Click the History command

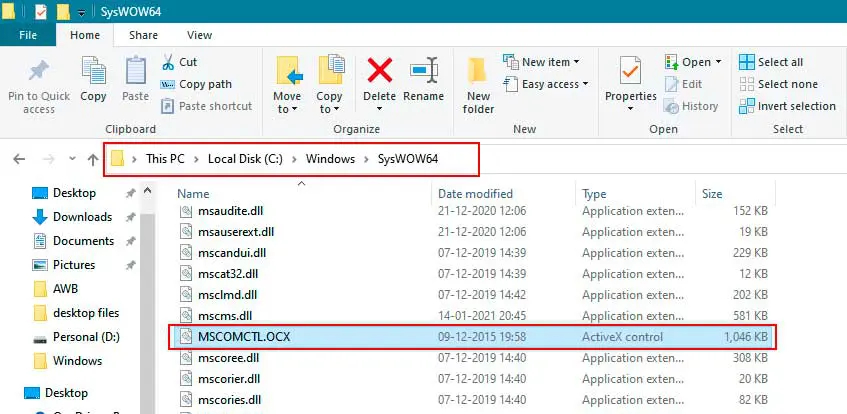point(691,106)
